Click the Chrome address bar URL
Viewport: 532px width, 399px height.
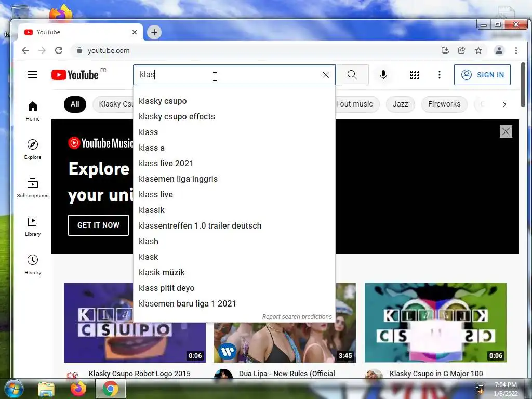point(109,50)
